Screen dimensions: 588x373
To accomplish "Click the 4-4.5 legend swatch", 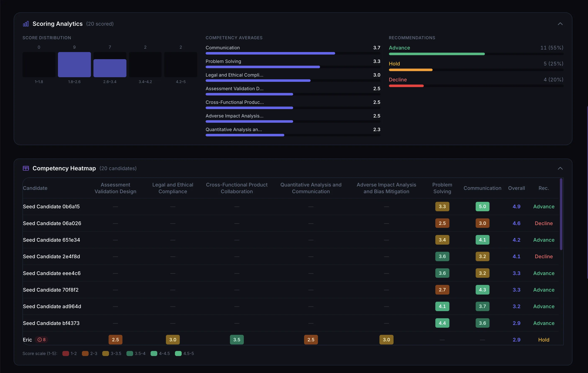I will 154,353.
